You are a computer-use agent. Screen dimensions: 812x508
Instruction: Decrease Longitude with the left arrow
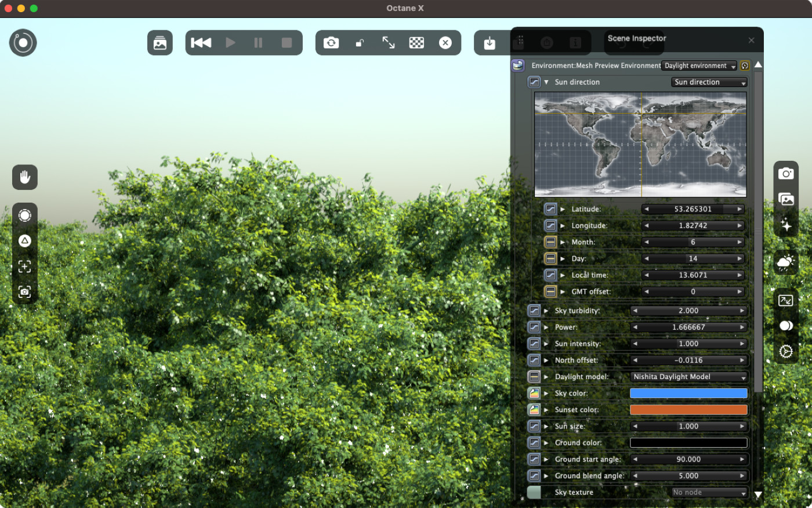647,226
